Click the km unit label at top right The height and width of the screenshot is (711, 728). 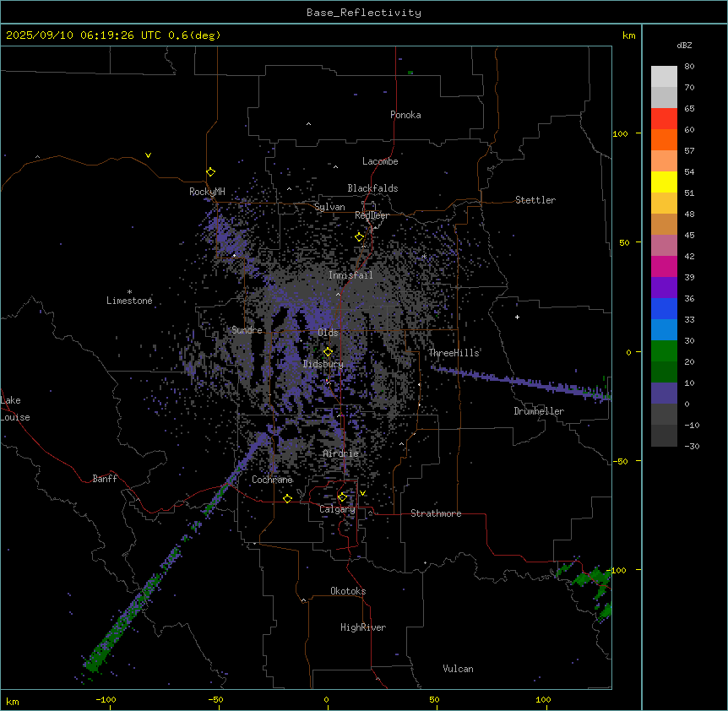[628, 35]
